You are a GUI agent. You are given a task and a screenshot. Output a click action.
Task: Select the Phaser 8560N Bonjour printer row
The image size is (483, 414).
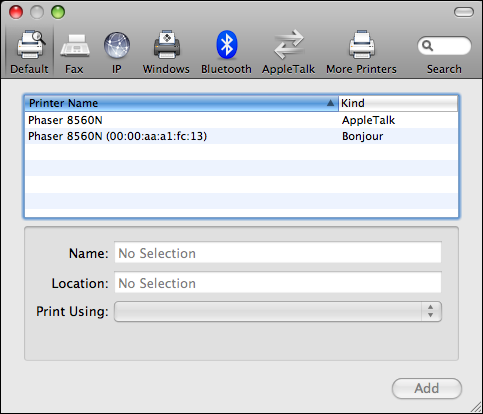coord(241,136)
